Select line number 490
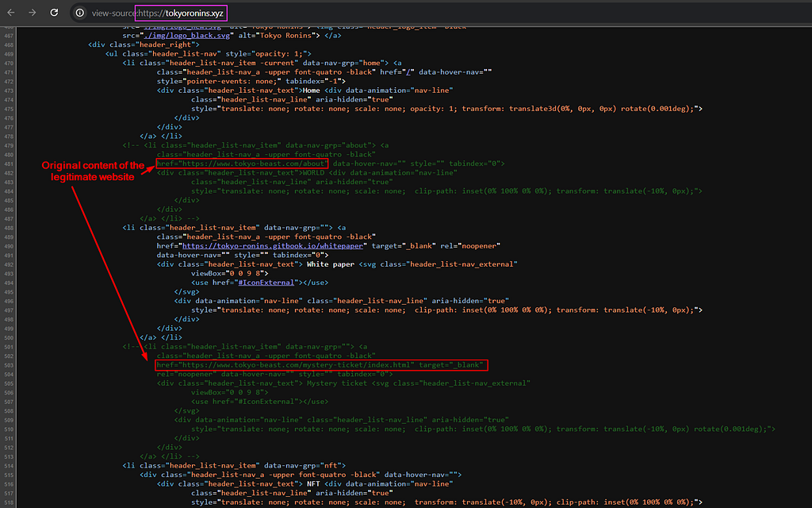 [x=8, y=246]
